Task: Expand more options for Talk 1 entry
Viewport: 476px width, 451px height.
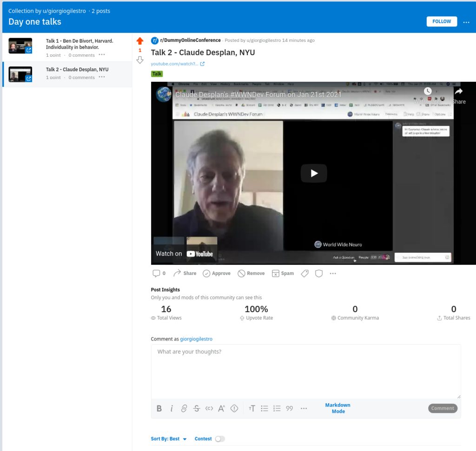Action: (102, 55)
